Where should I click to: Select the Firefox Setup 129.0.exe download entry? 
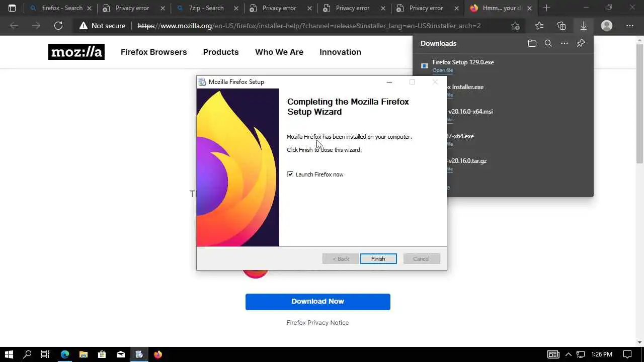coord(503,66)
